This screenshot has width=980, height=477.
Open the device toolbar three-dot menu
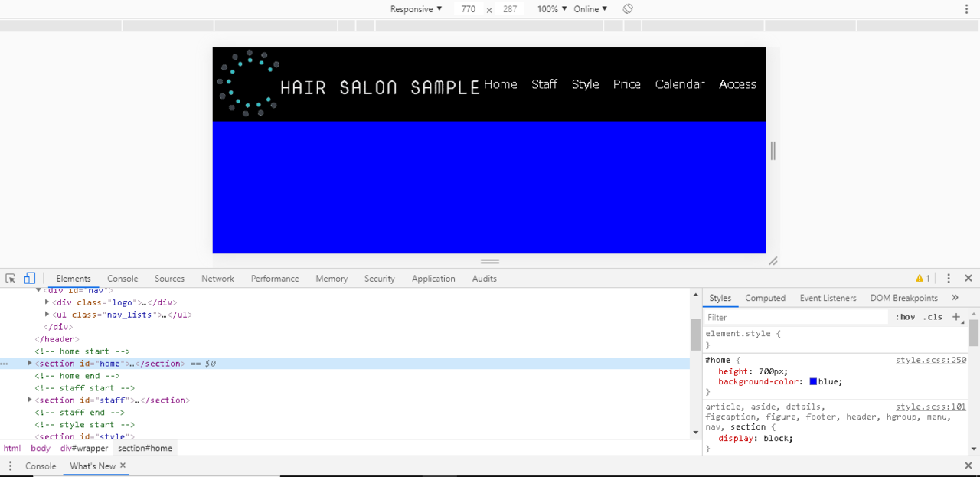(966, 9)
